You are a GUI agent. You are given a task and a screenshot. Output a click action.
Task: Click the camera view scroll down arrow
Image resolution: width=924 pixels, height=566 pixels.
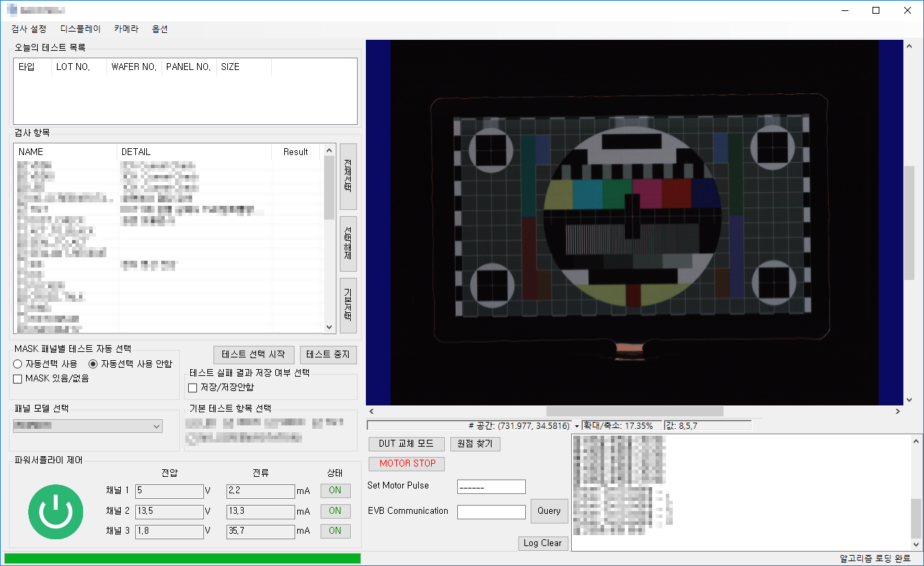click(x=909, y=399)
